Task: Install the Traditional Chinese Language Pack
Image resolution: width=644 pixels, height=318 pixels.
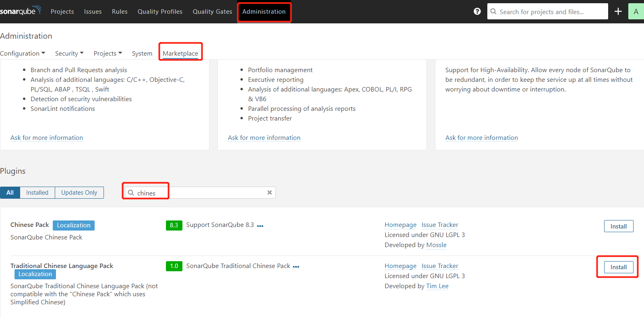Action: [x=619, y=267]
